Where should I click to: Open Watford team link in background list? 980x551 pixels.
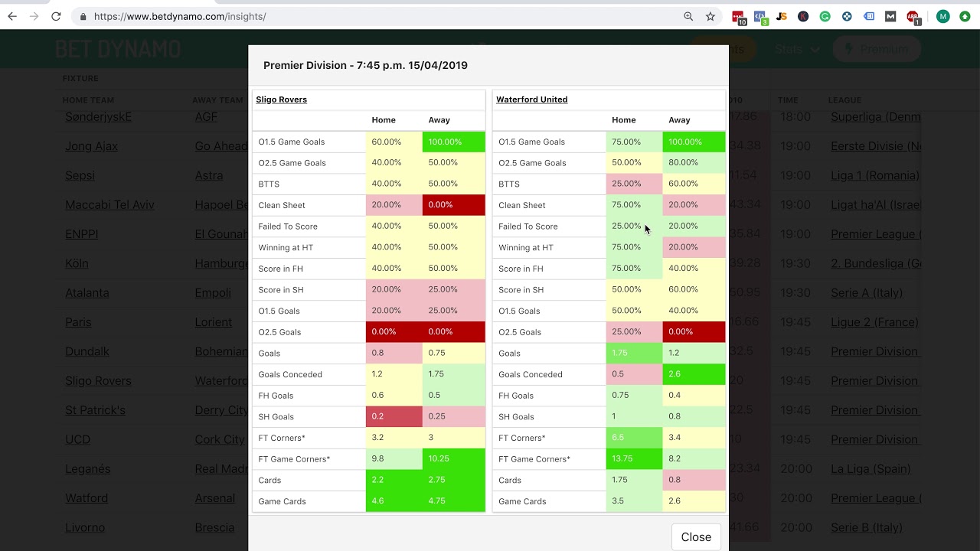(x=87, y=498)
